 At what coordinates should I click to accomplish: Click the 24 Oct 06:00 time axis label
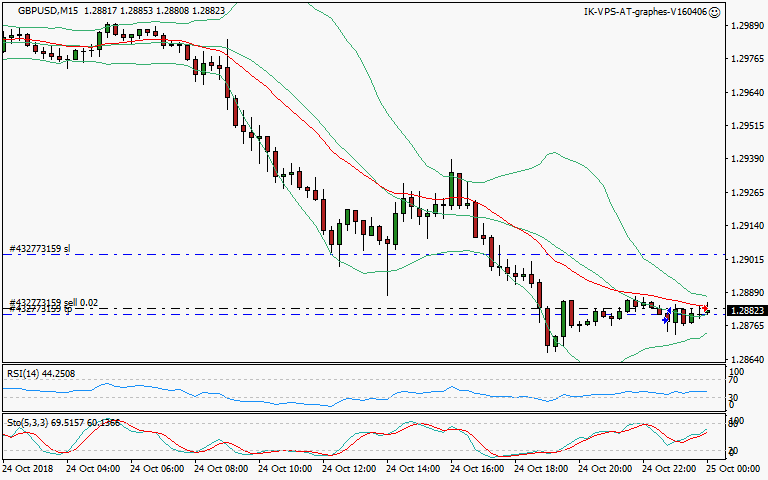click(157, 469)
